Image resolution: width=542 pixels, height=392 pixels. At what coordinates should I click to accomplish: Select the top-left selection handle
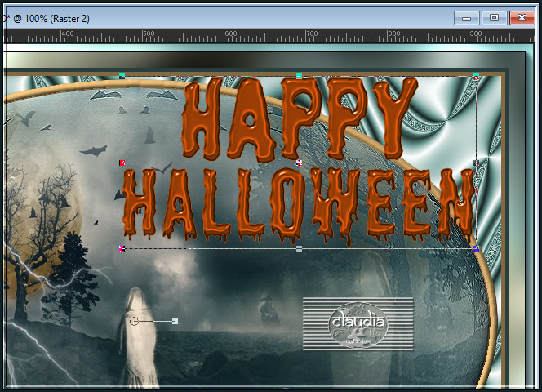pyautogui.click(x=122, y=76)
